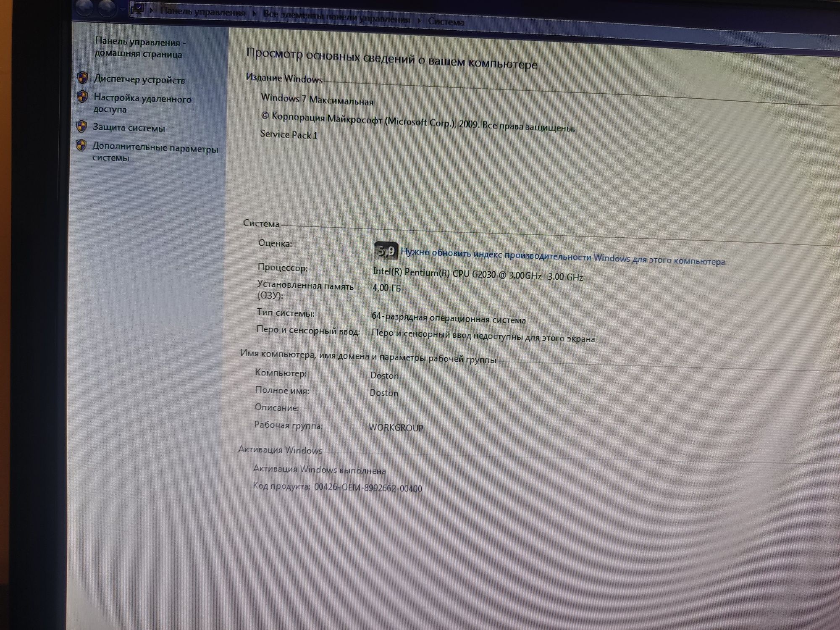Select Панель управления in the address breadcrumb

coord(202,12)
